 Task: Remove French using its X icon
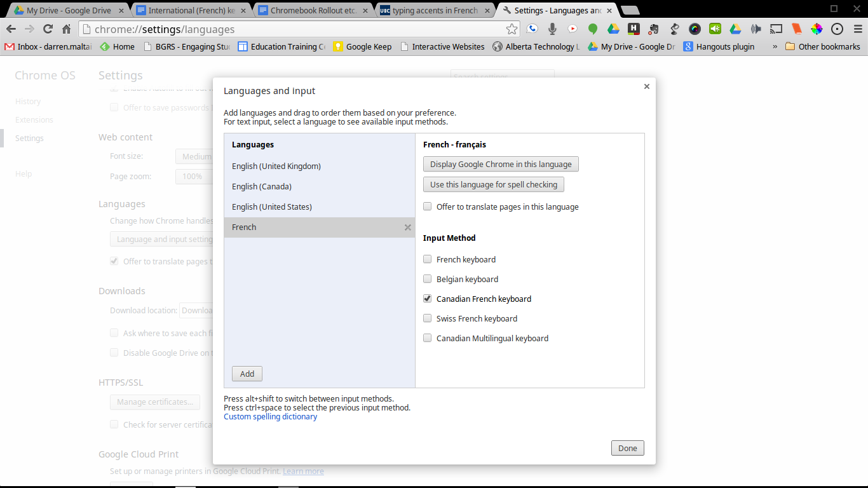click(408, 227)
